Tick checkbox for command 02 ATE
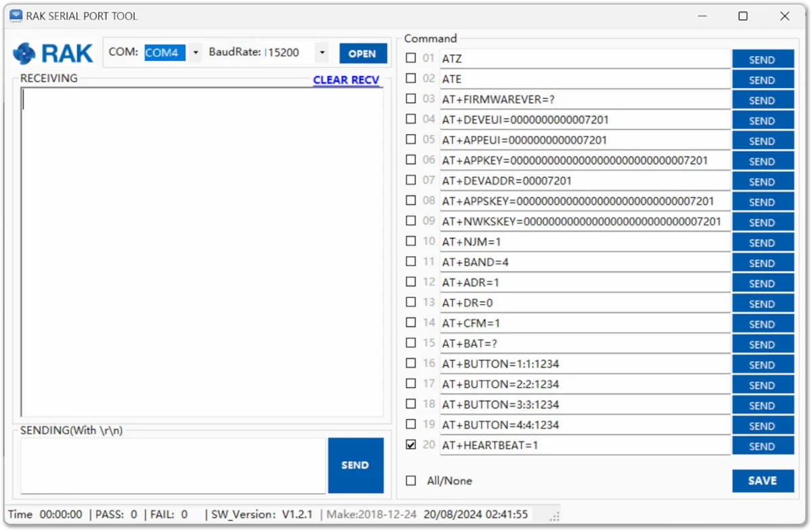The image size is (812, 531). click(x=411, y=79)
